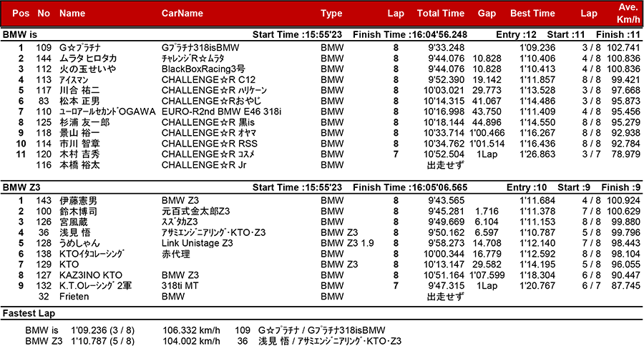The width and height of the screenshot is (644, 346).
Task: Click total time 9'33.248
Action: pos(446,48)
